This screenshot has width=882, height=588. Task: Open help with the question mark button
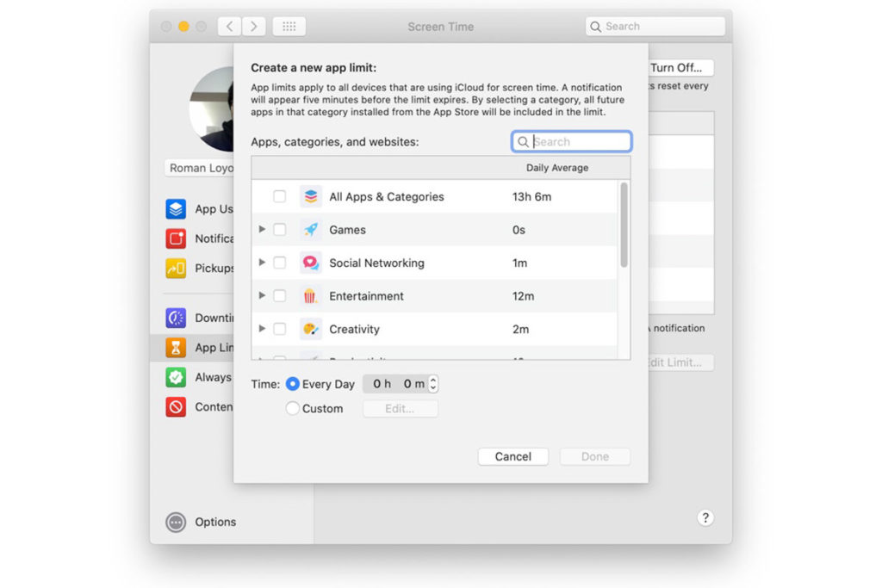coord(705,517)
